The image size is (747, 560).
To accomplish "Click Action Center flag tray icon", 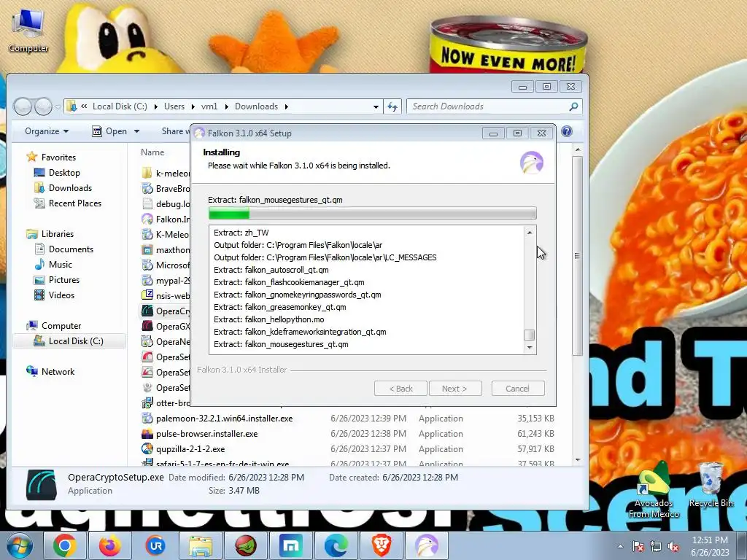I will 638,547.
